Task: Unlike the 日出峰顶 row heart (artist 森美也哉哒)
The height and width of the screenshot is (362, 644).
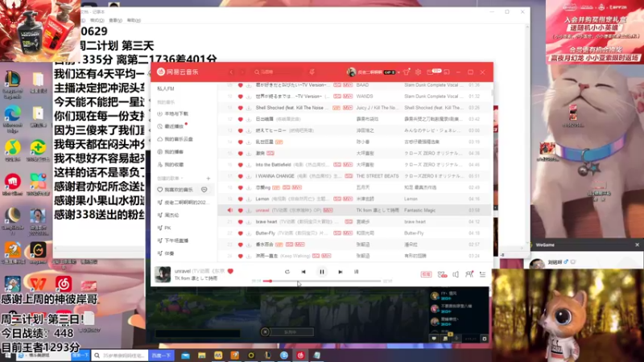Action: click(x=240, y=119)
